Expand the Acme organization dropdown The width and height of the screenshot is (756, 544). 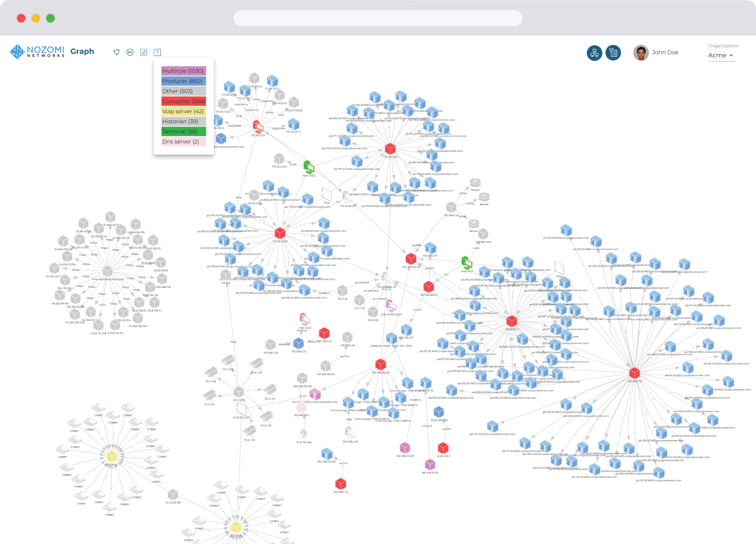click(x=721, y=55)
